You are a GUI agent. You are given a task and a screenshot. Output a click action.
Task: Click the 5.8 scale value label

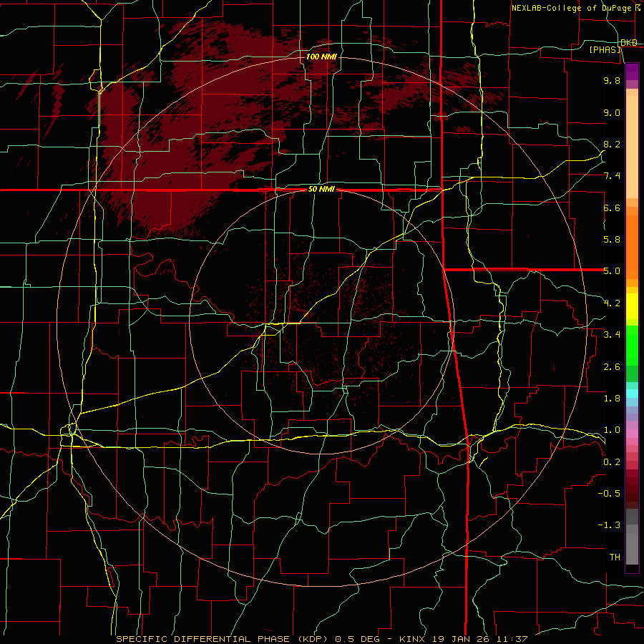pyautogui.click(x=612, y=240)
